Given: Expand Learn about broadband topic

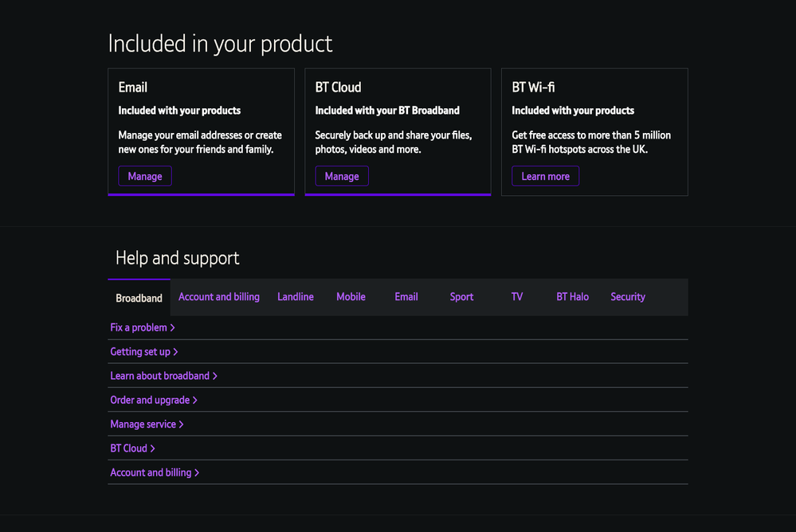Looking at the screenshot, I should 163,376.
